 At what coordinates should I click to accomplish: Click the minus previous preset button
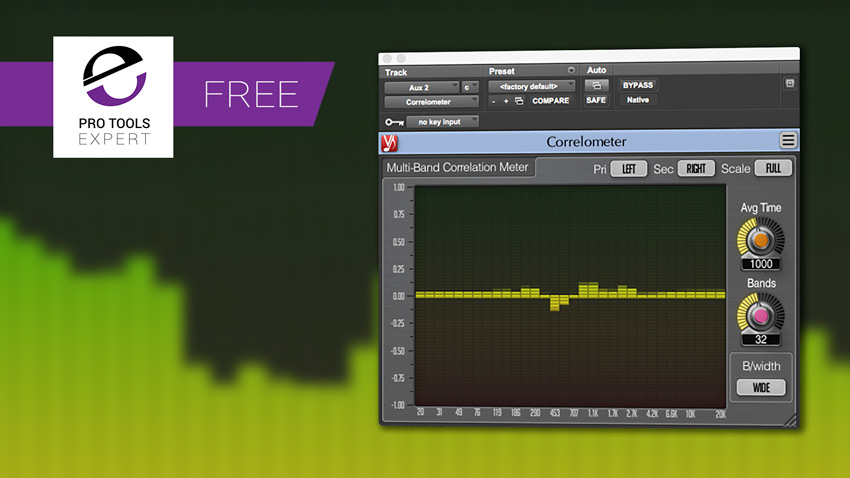tap(493, 101)
